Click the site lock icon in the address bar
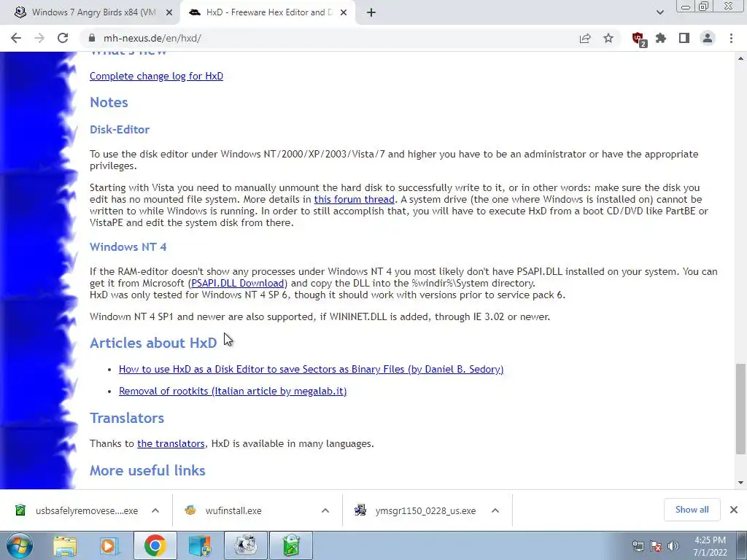747x560 pixels. click(x=92, y=38)
